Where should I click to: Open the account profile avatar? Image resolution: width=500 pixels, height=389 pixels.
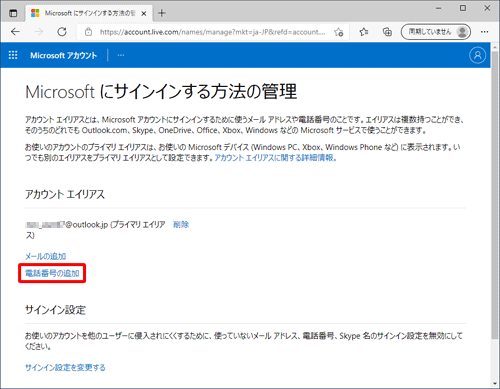[x=477, y=55]
